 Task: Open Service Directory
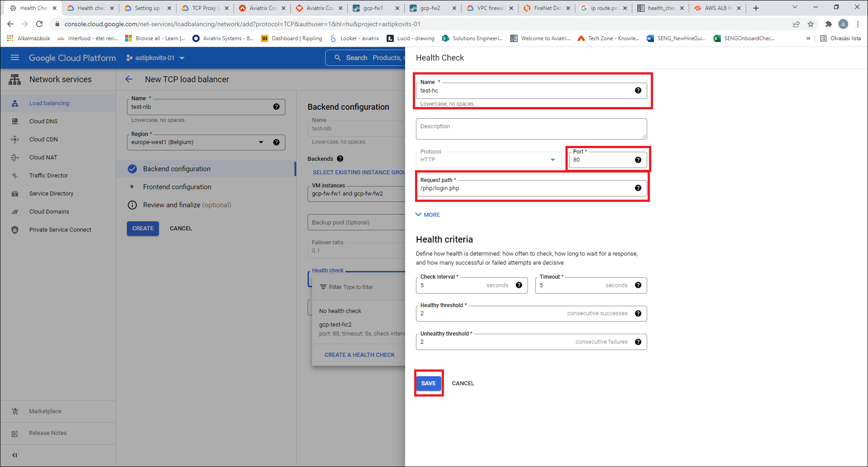click(x=51, y=193)
